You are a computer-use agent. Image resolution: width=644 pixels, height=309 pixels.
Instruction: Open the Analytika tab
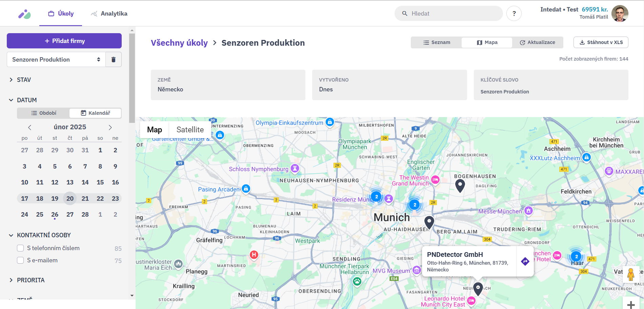pyautogui.click(x=109, y=14)
